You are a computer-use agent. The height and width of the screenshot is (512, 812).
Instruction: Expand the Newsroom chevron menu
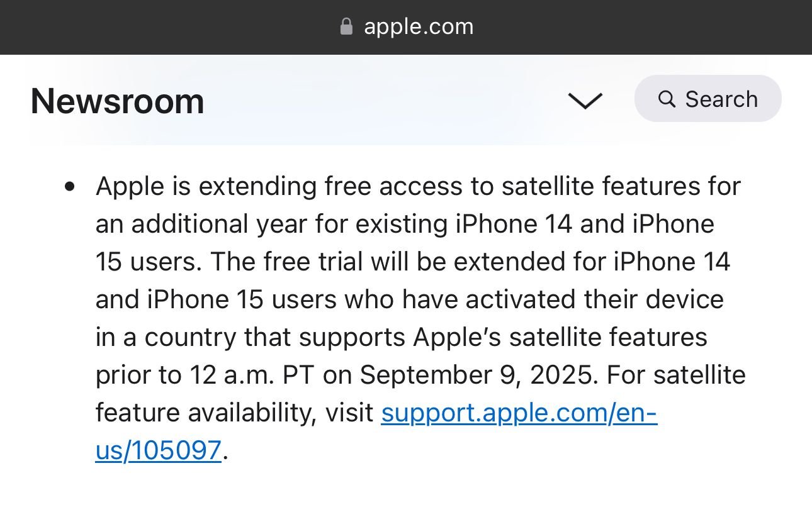585,101
